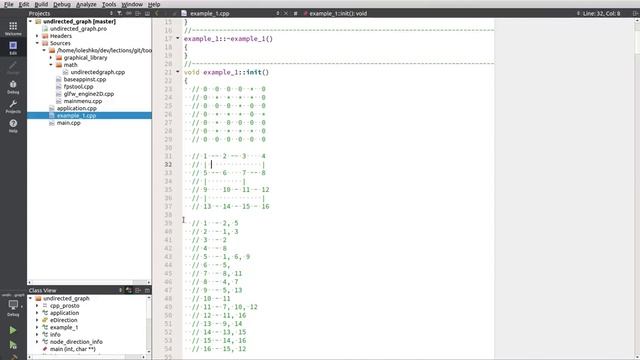Expand the application class in Class View

click(37, 313)
